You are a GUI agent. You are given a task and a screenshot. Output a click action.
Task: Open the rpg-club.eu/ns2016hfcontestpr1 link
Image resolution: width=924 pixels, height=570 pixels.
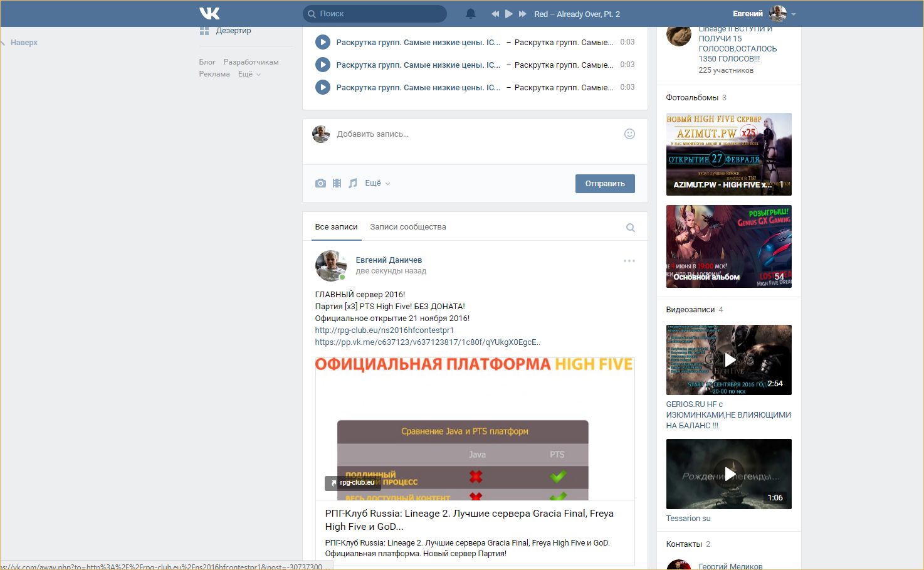(384, 330)
